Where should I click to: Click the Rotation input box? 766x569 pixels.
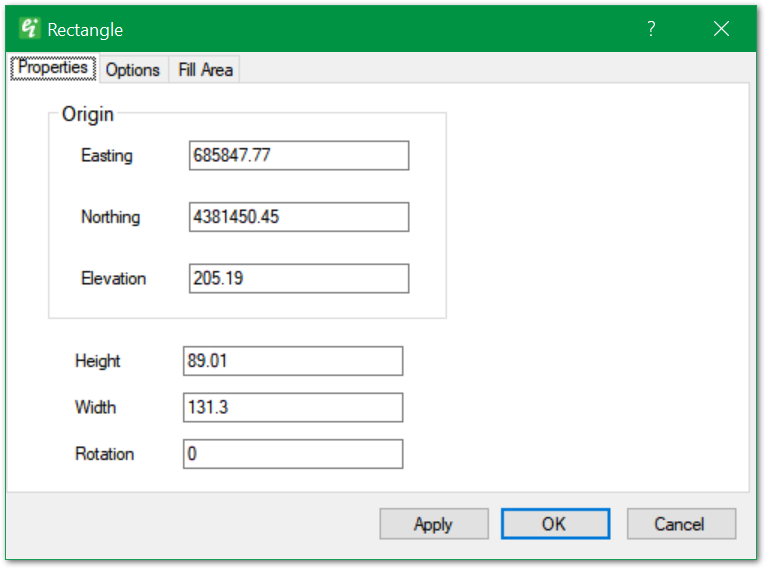292,454
